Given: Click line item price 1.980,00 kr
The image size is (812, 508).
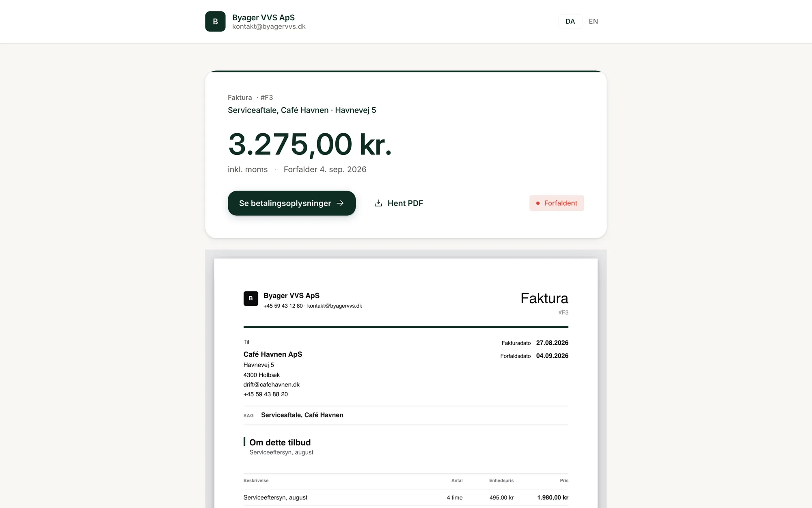Looking at the screenshot, I should 553,497.
